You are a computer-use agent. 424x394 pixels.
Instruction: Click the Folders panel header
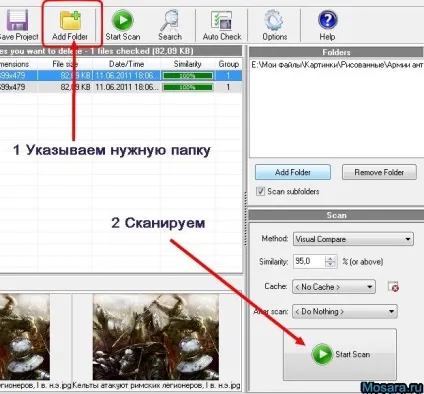tap(336, 52)
